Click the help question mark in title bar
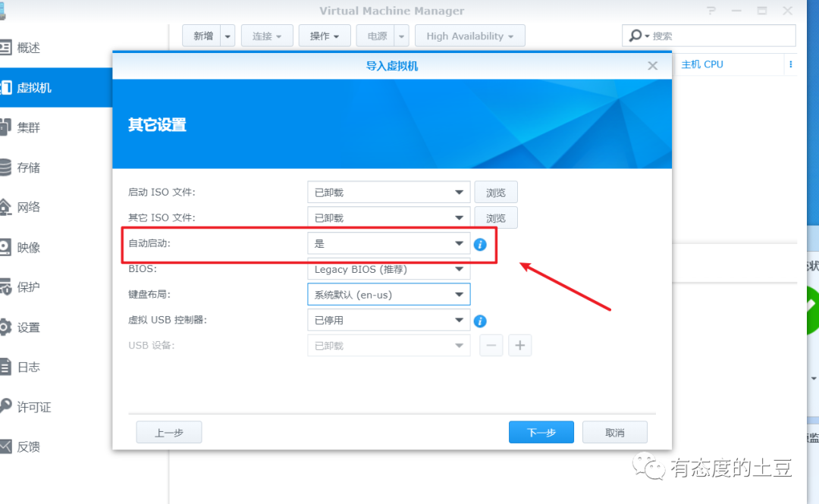Screen dimensions: 819x504 [711, 11]
